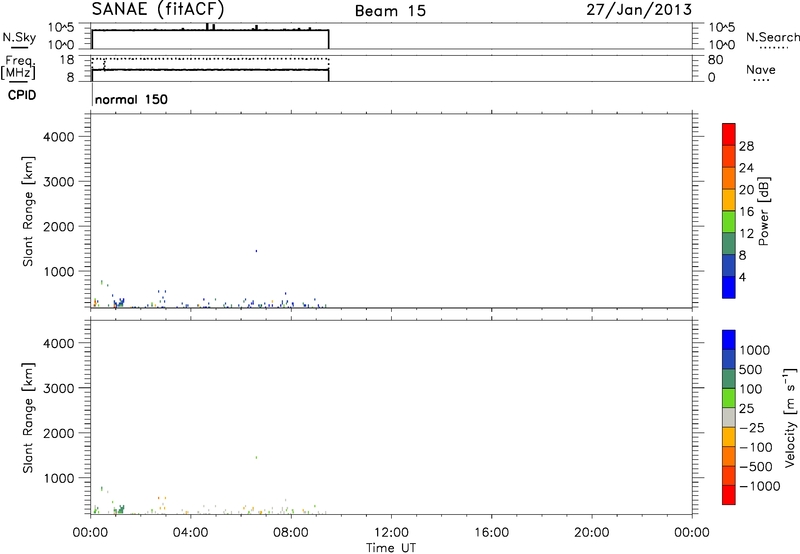This screenshot has width=800, height=554.
Task: Pick the 20–24 dB orange Power swatch
Action: [x=729, y=178]
